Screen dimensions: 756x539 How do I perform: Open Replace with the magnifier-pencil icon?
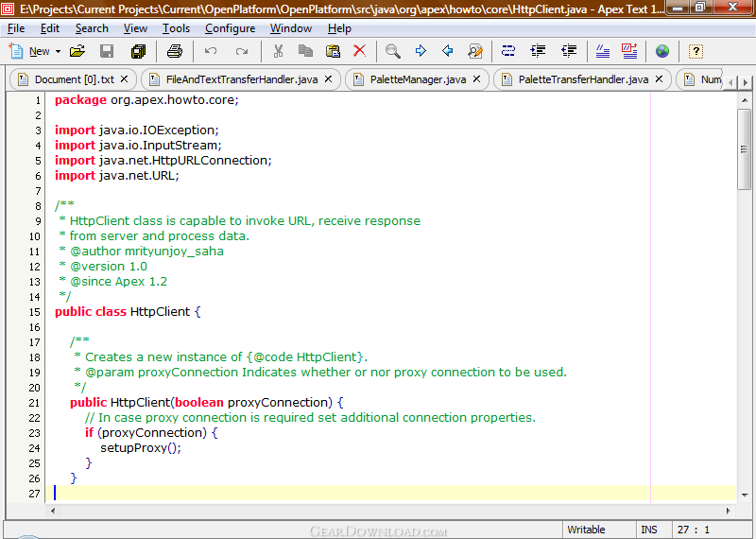(475, 51)
